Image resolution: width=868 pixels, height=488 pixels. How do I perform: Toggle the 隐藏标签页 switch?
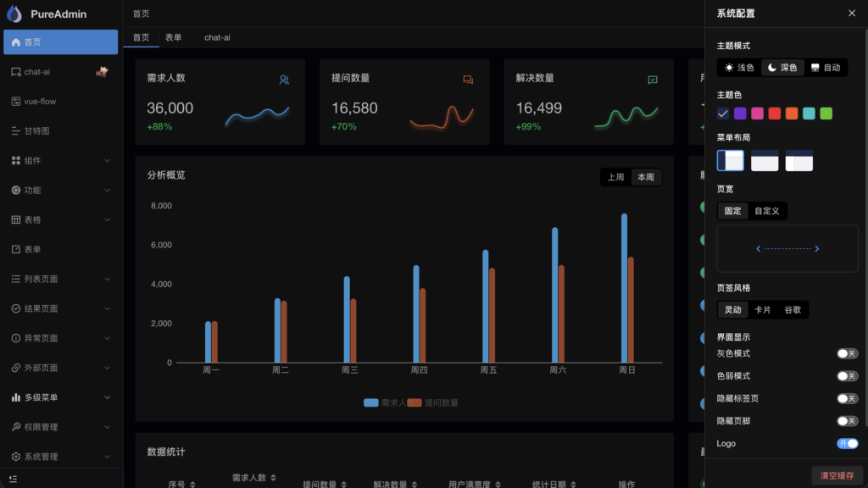(847, 398)
